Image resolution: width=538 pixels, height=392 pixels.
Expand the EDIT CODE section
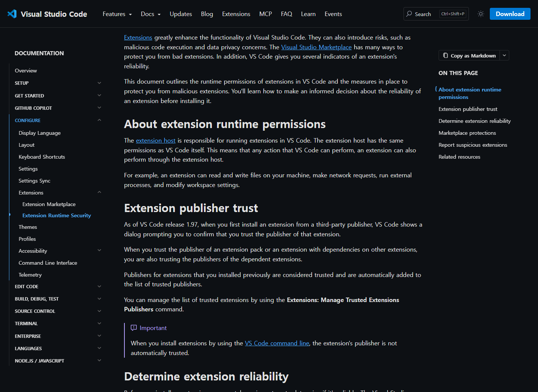pos(99,286)
